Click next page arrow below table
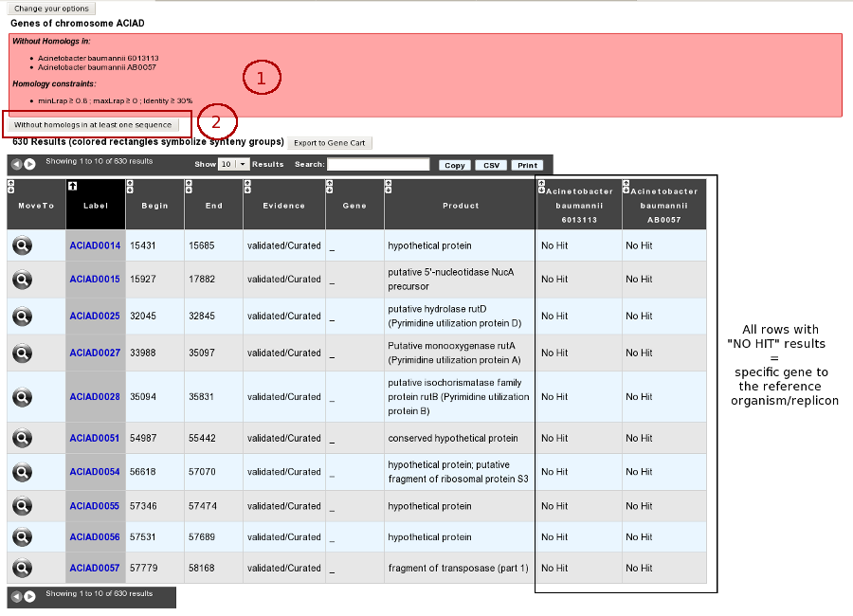This screenshot has height=616, width=853. 30,596
